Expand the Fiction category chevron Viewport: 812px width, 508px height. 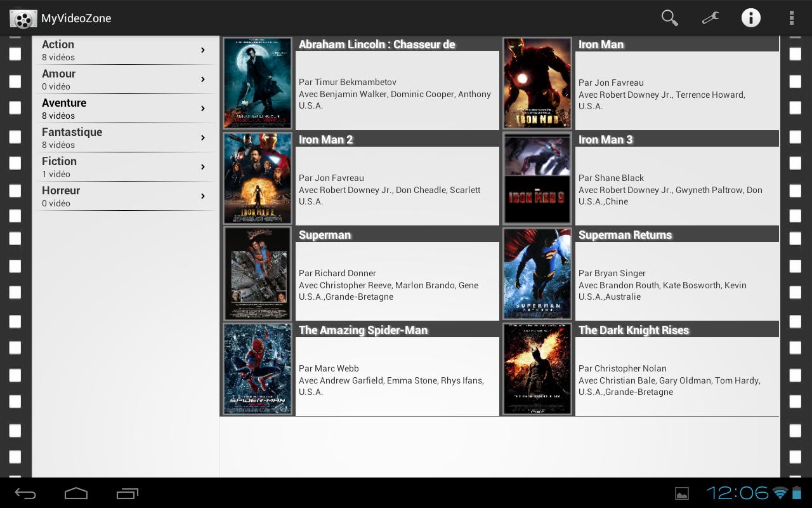pos(203,167)
